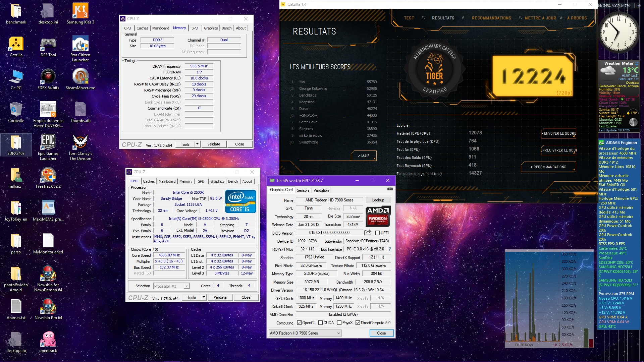Click > MAIS button in Catzilla
Screen dimensions: 644x362
pos(364,156)
